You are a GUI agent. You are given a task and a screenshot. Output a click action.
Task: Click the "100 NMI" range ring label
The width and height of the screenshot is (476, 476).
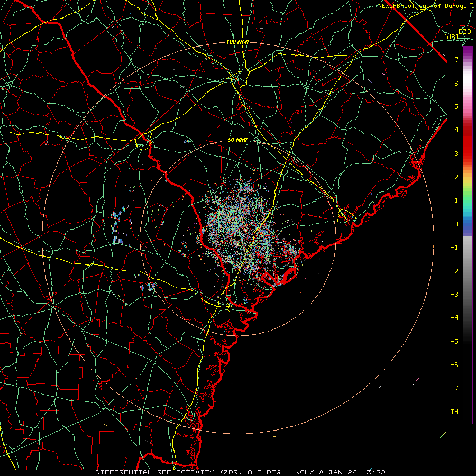[x=237, y=42]
